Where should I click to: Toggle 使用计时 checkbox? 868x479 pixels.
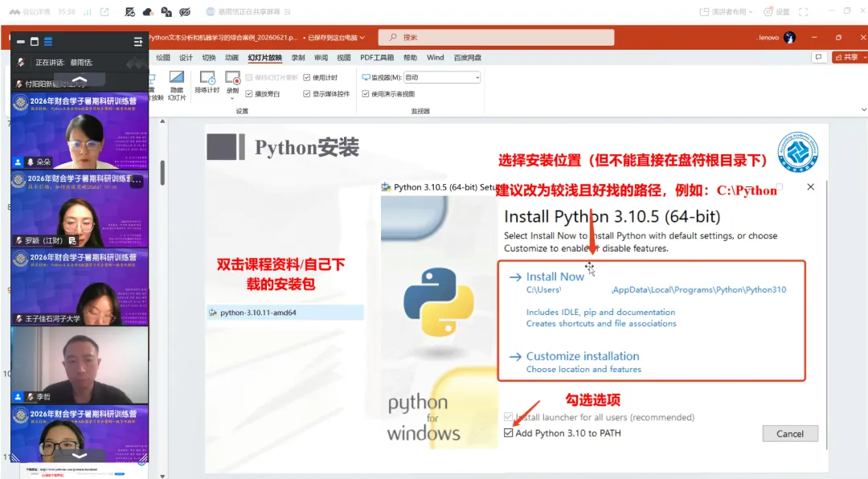[307, 77]
